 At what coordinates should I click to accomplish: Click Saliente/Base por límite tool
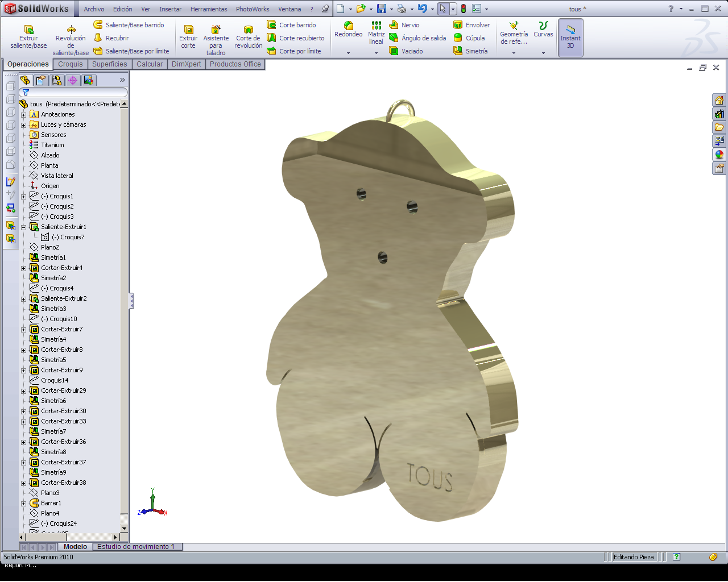(x=131, y=51)
